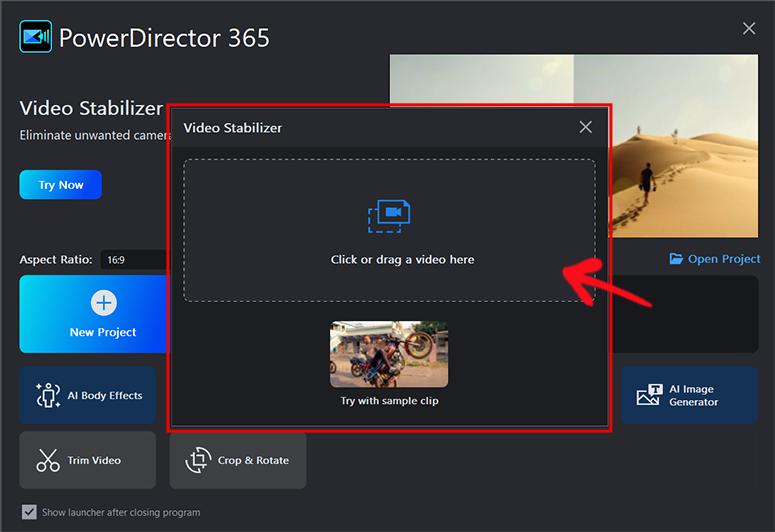Open Project link
Screen dimensions: 775x532
(x=715, y=259)
